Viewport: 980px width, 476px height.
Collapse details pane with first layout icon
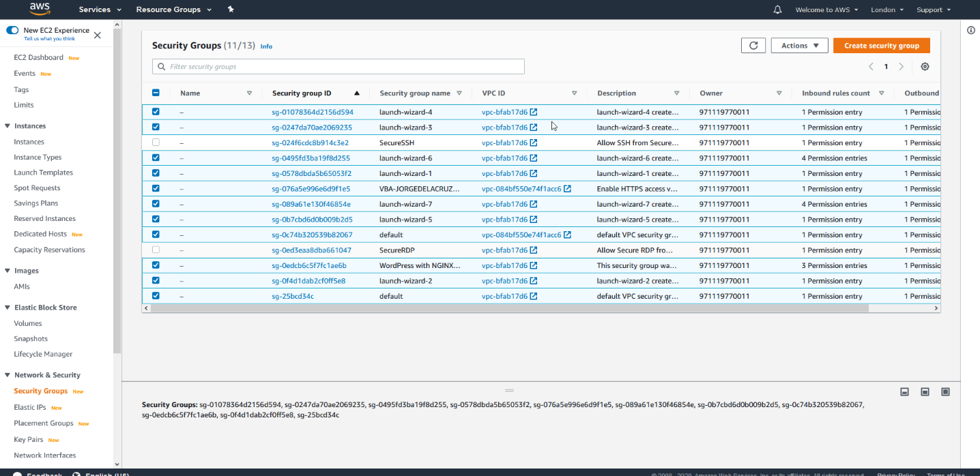904,392
